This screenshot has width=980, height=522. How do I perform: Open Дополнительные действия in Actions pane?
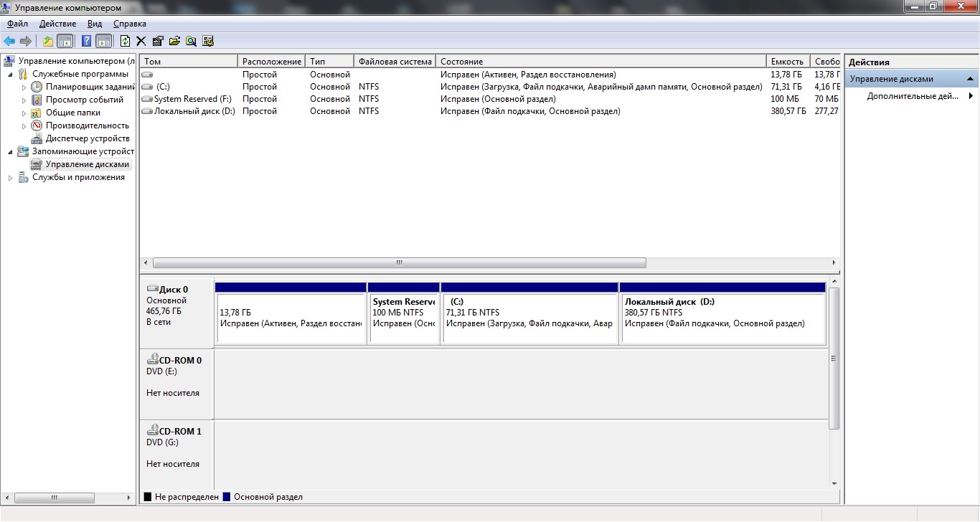coord(912,96)
